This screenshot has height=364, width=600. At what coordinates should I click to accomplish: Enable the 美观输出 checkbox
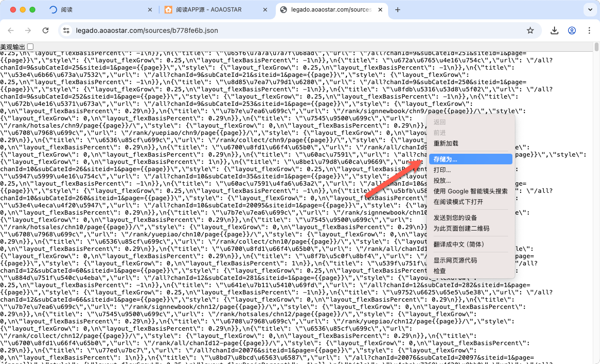pyautogui.click(x=30, y=46)
